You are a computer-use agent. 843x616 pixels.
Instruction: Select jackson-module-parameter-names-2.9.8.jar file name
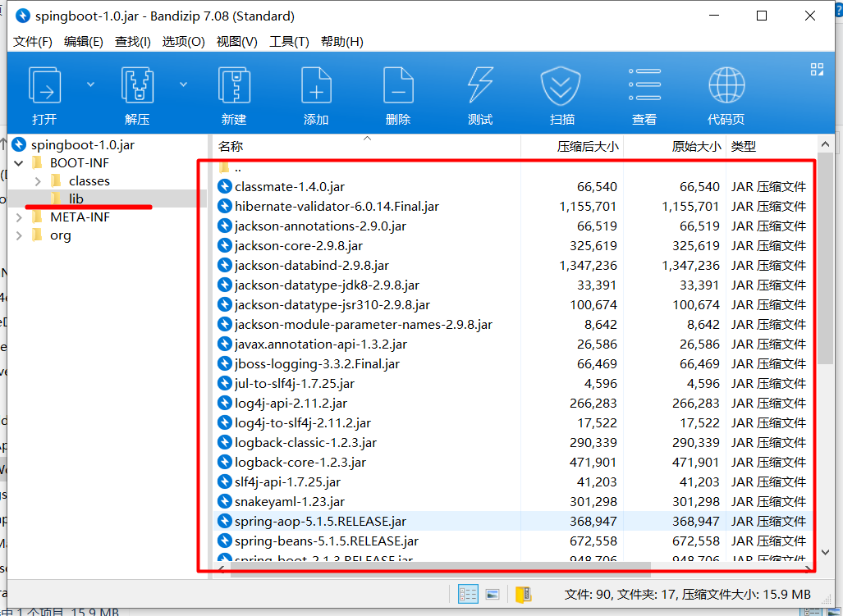[364, 324]
